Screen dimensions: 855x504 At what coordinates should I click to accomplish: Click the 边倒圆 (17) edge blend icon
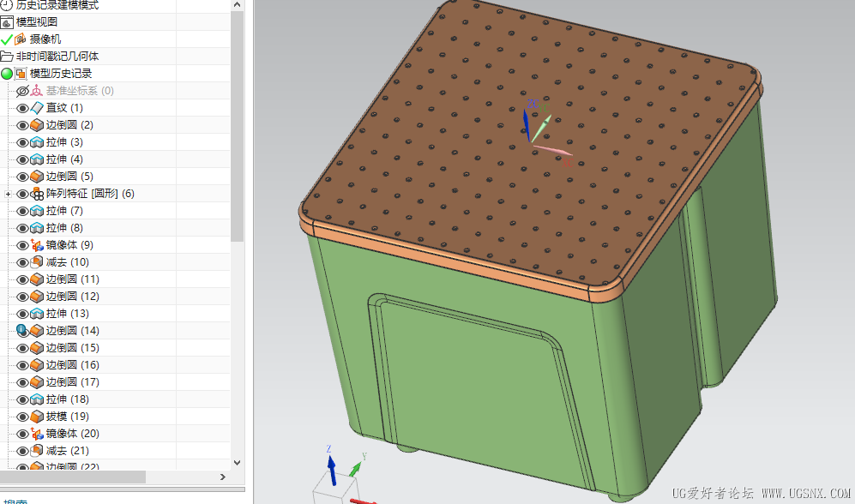(x=37, y=382)
